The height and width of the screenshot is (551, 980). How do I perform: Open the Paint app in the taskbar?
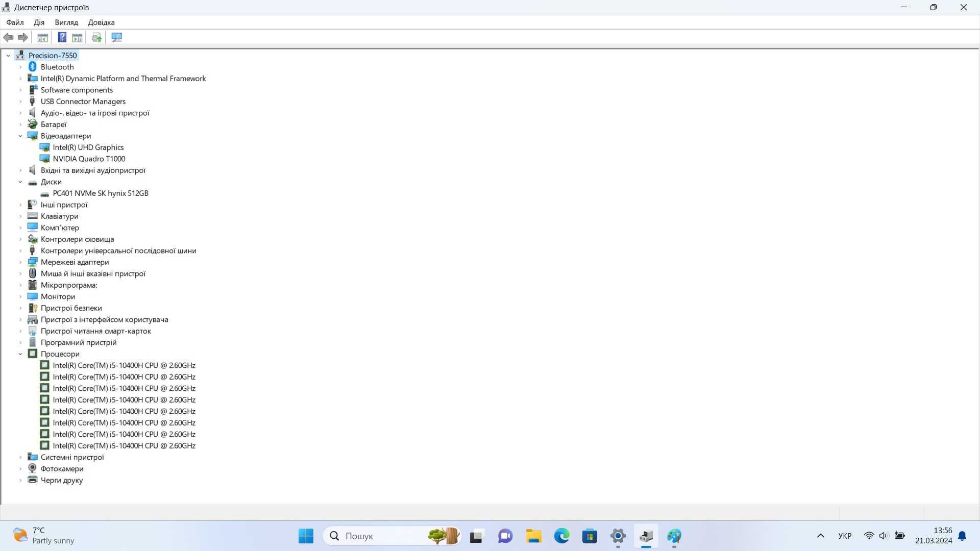[674, 536]
